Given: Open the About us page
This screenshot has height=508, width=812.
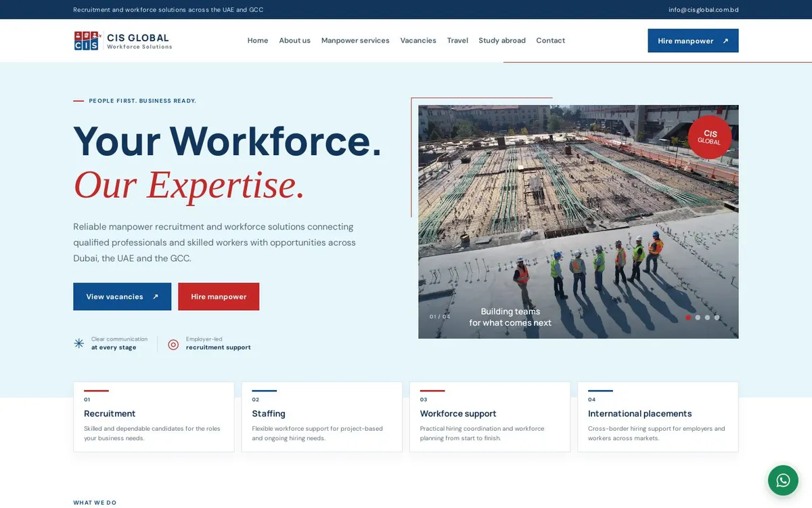Looking at the screenshot, I should 294,41.
